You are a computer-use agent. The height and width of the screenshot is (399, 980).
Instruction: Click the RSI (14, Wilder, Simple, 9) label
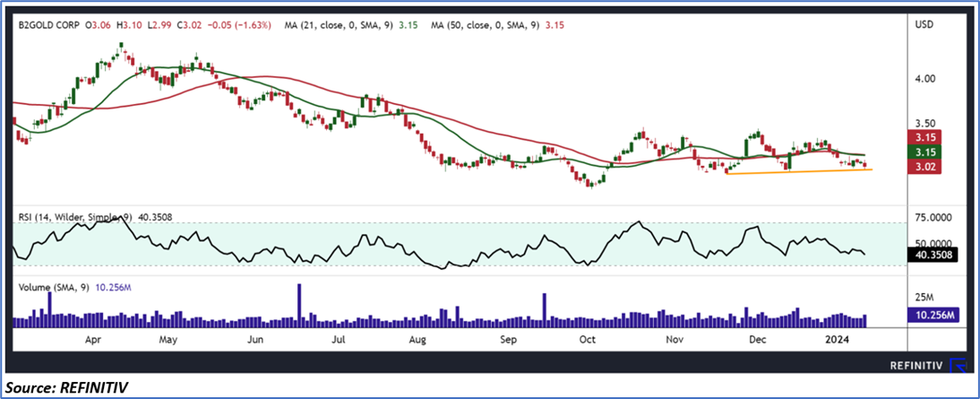click(75, 217)
